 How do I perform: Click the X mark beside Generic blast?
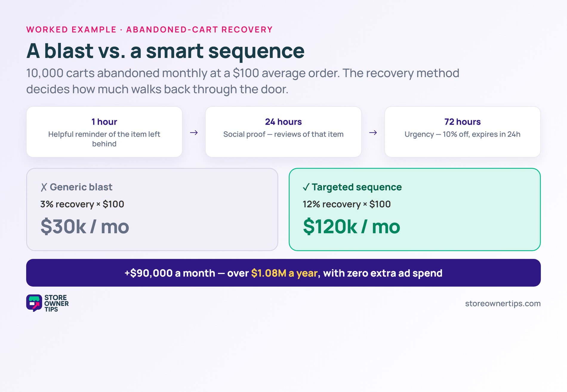[x=44, y=187]
